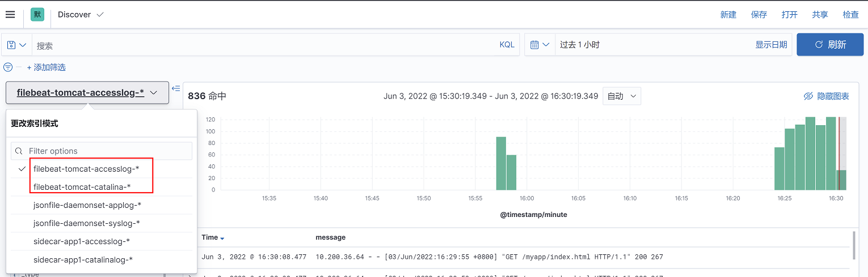Expand the Discover breadcrumb chevron

100,15
